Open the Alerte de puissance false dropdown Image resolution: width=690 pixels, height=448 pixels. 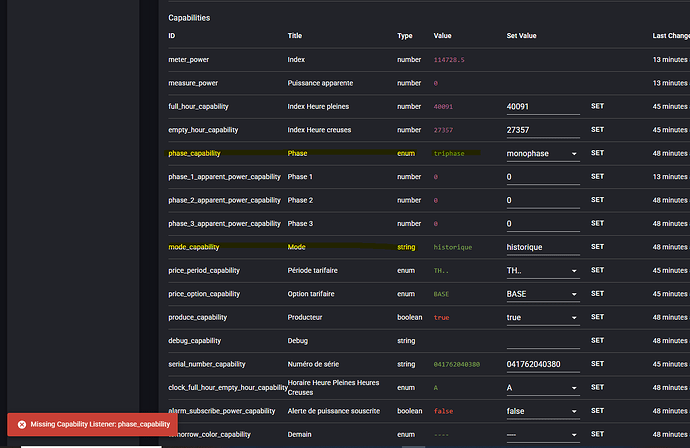pos(543,411)
